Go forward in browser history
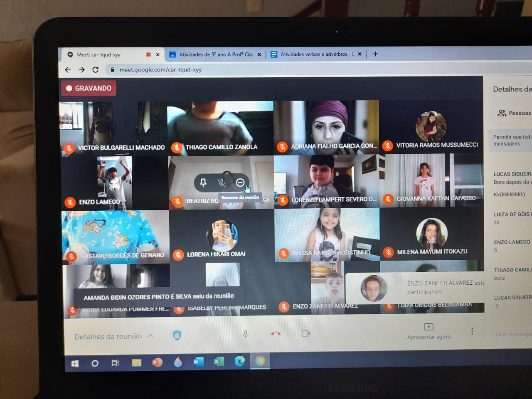The height and width of the screenshot is (399, 532). pyautogui.click(x=81, y=70)
